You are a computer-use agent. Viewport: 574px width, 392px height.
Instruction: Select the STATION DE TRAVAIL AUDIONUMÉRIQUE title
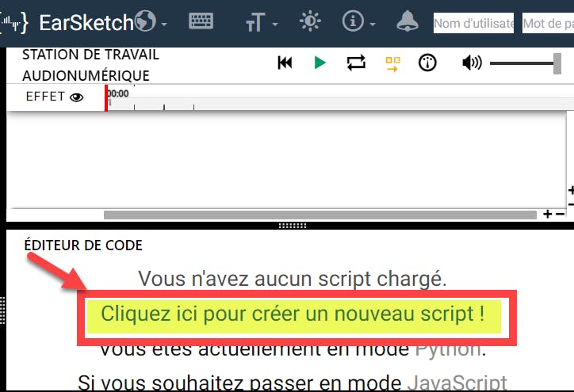click(x=90, y=65)
